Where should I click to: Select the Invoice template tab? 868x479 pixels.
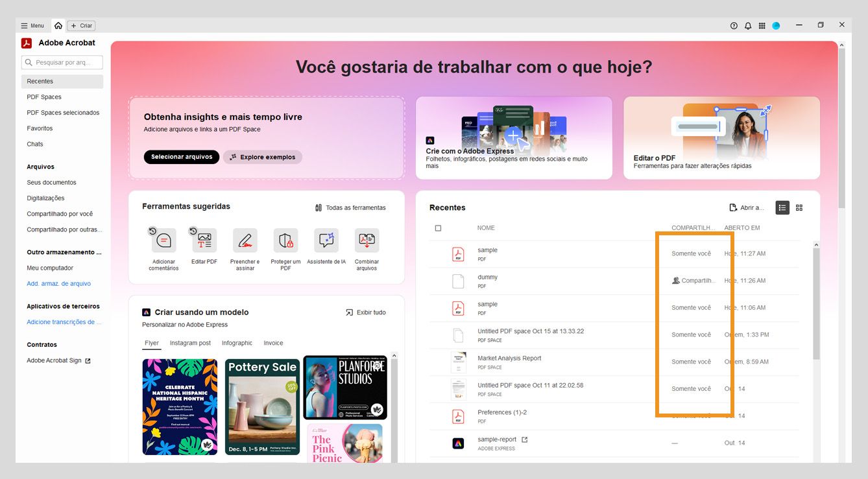[273, 343]
